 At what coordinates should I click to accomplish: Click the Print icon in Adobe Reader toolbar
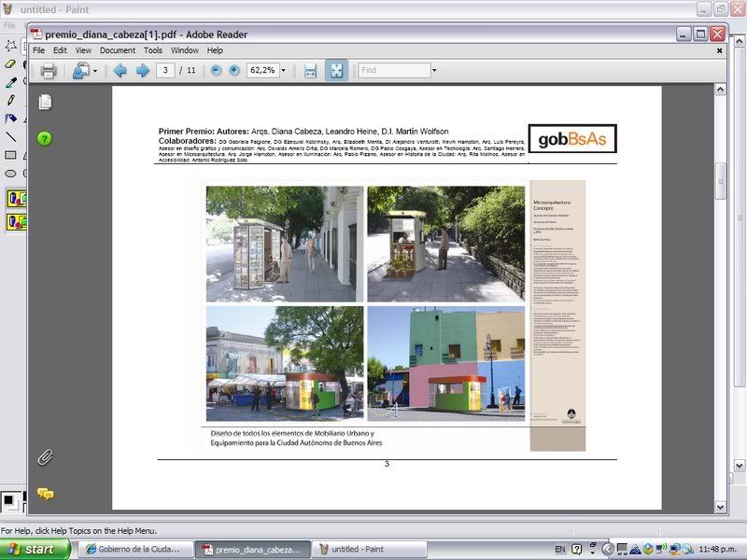49,70
